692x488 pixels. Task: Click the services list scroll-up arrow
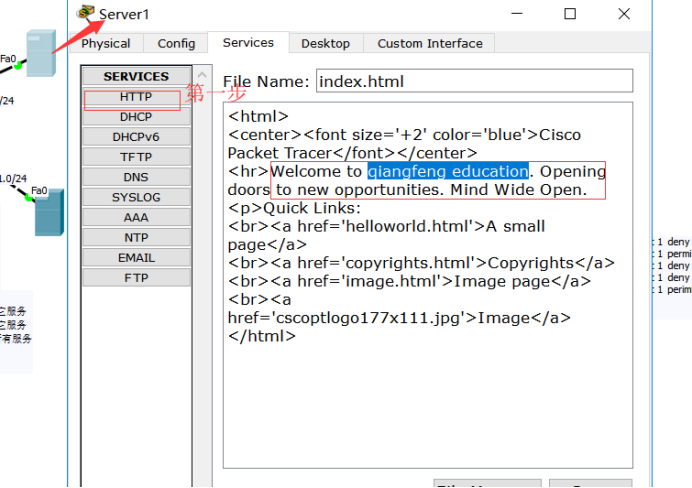(202, 75)
